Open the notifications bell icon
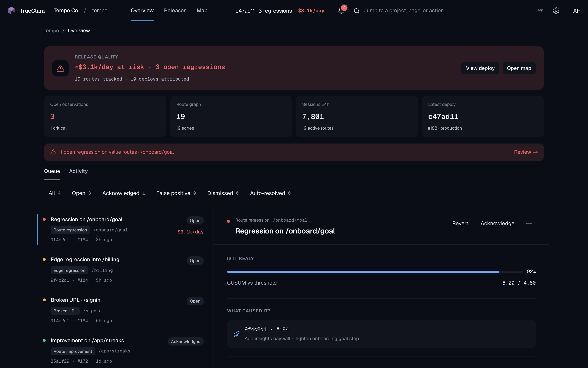 pos(341,11)
